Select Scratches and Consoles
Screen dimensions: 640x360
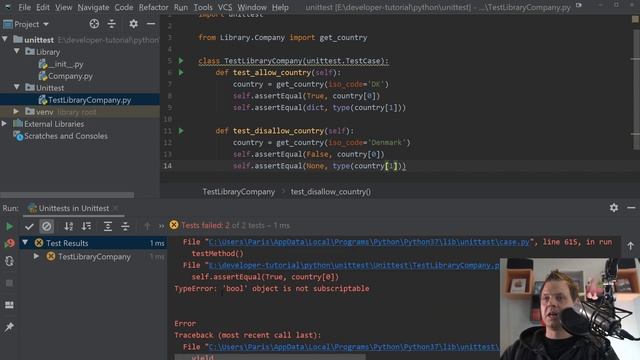pos(60,136)
